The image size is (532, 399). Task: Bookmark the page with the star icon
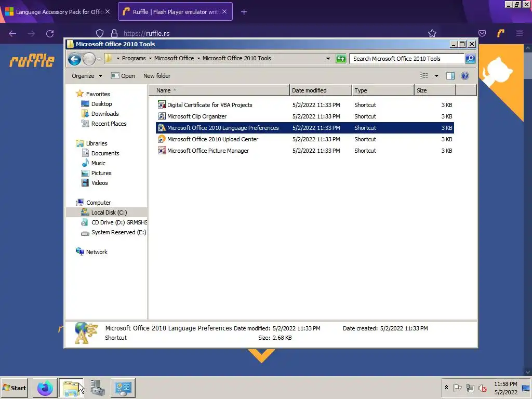point(432,33)
